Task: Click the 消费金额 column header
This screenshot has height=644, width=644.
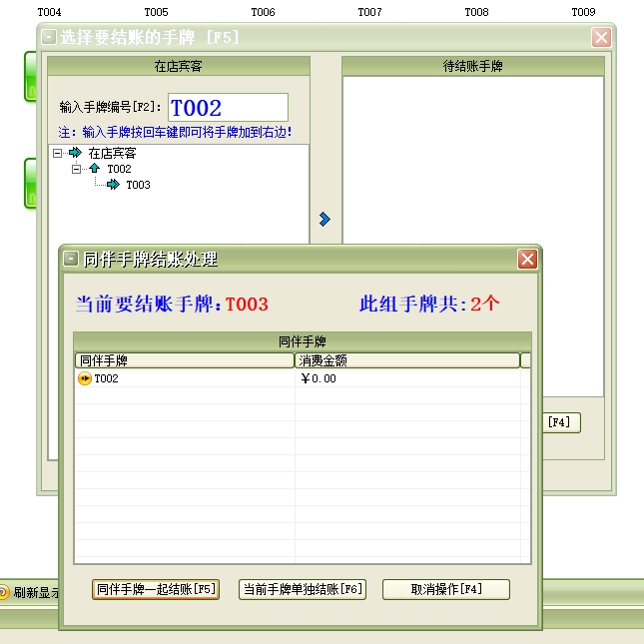Action: 406,360
